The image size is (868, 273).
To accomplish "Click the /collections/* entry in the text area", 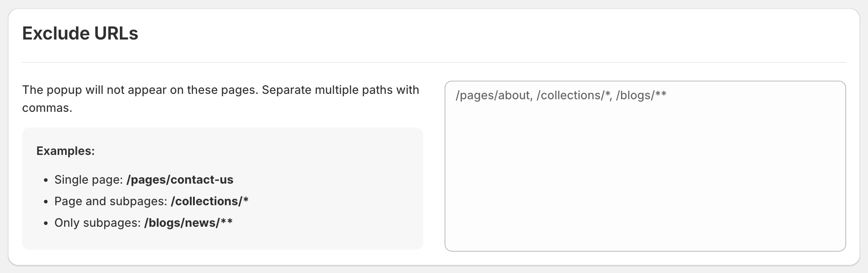I will click(x=574, y=95).
